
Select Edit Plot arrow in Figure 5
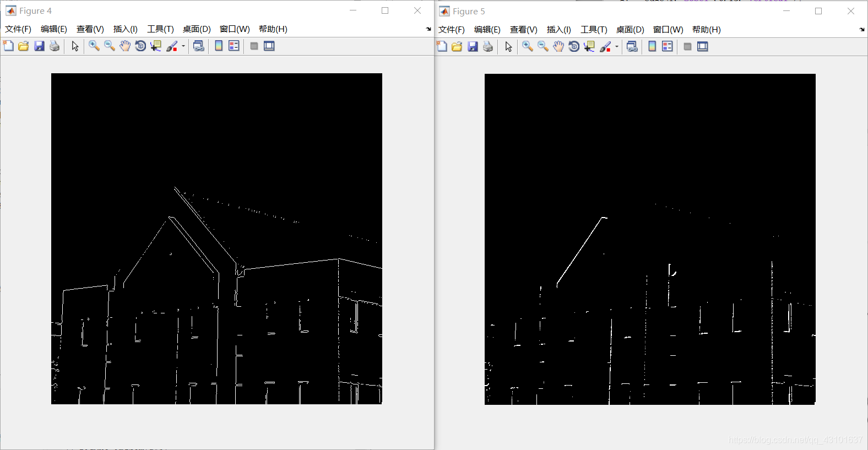(x=508, y=46)
